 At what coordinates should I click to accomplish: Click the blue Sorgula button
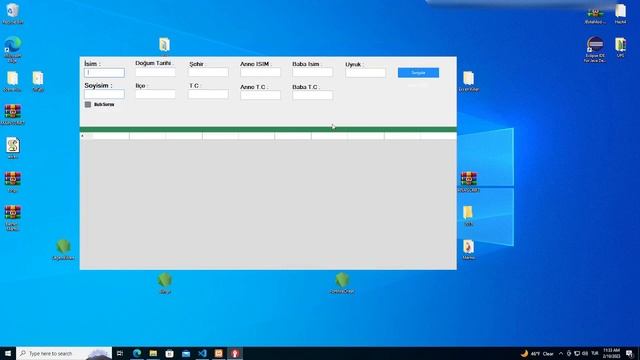coord(418,73)
